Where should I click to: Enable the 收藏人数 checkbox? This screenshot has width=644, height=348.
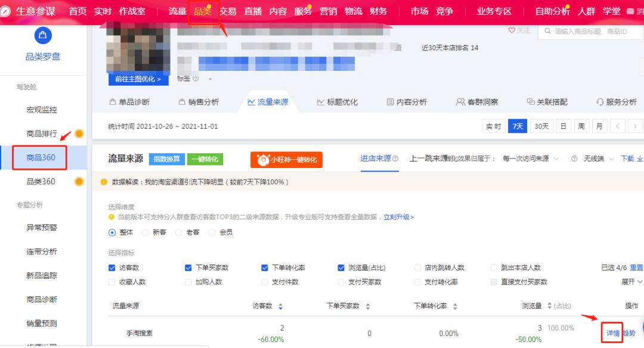click(111, 281)
